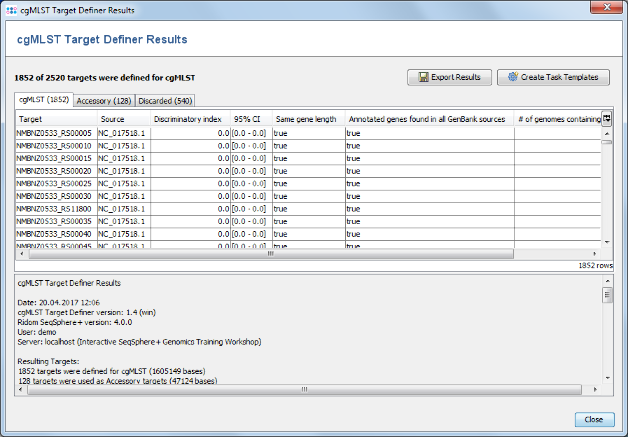Select the row NMBNZ0533_RS00015
This screenshot has width=628, height=437.
308,158
